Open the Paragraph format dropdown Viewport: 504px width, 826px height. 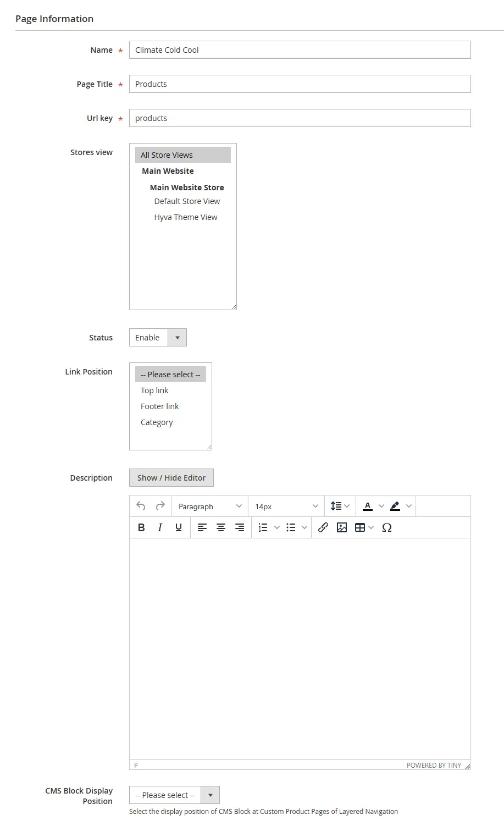210,506
